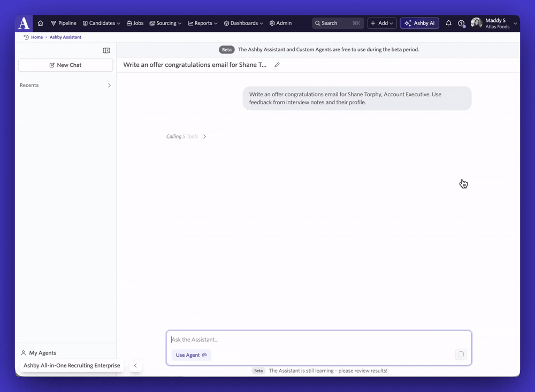Viewport: 535px width, 392px height.
Task: Click the Use Agent button
Action: [191, 355]
